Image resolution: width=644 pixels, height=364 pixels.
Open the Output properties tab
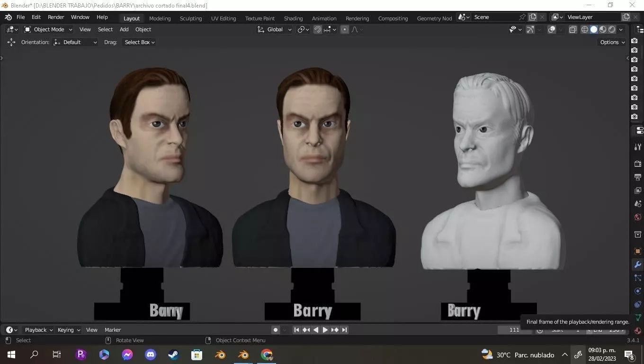[638, 177]
